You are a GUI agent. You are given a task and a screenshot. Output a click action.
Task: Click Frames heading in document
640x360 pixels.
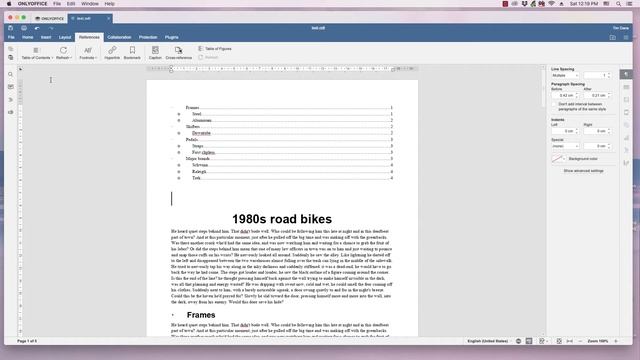(201, 315)
